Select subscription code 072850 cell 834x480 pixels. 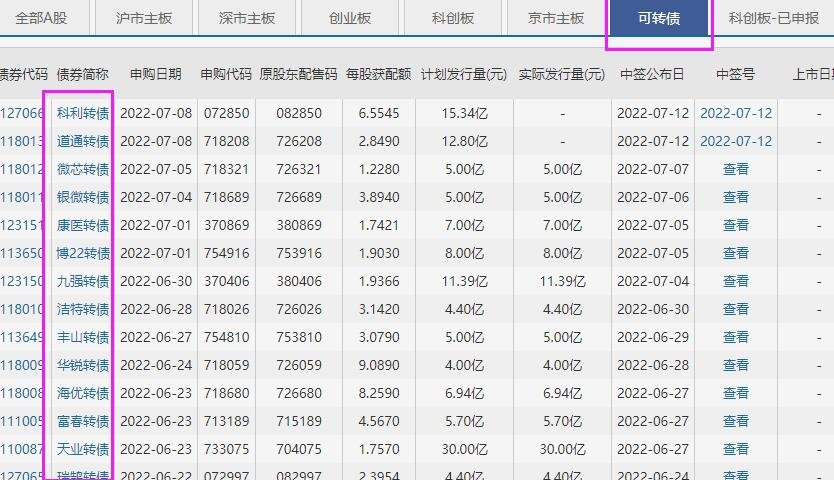pyautogui.click(x=227, y=113)
